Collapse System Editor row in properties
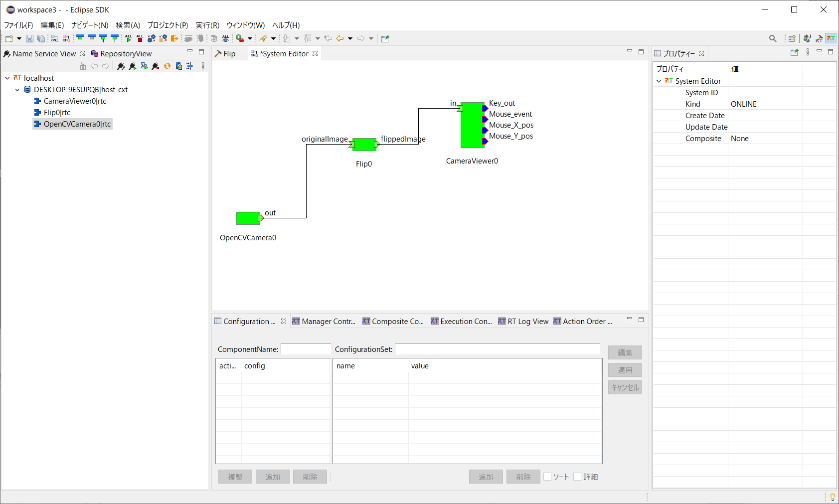 [x=659, y=81]
